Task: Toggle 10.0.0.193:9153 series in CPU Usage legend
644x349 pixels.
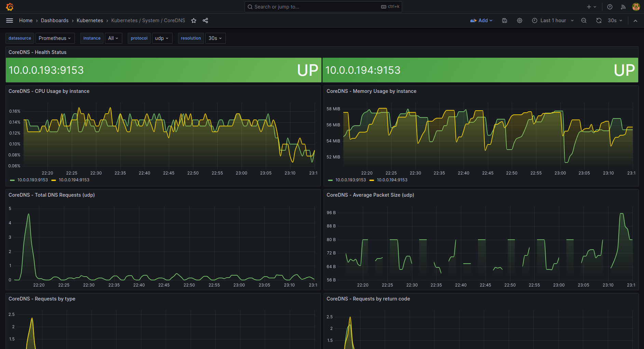Action: 32,180
